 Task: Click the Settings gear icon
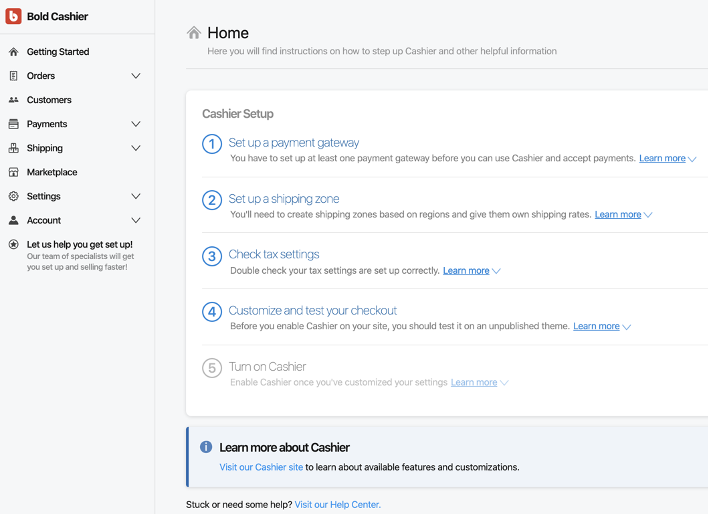[x=14, y=196]
